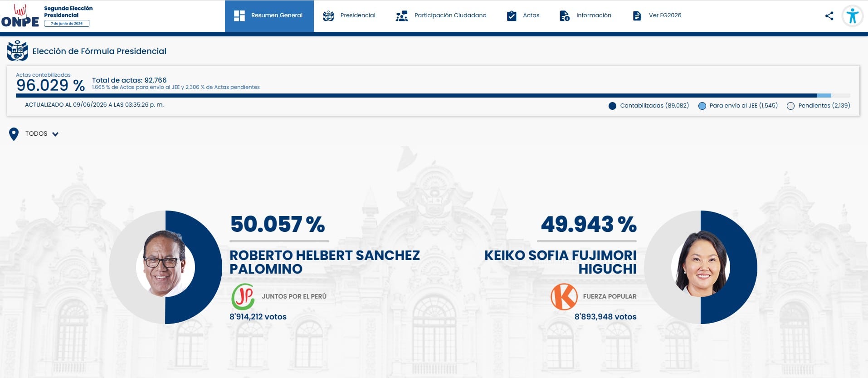Click the 96.029 % actas contabilizadas value
Screen dimensions: 868x378
(x=50, y=85)
